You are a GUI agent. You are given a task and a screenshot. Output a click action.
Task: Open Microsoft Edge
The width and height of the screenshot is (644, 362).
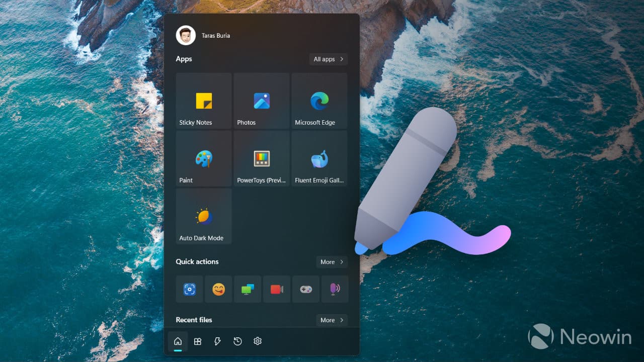(x=319, y=101)
